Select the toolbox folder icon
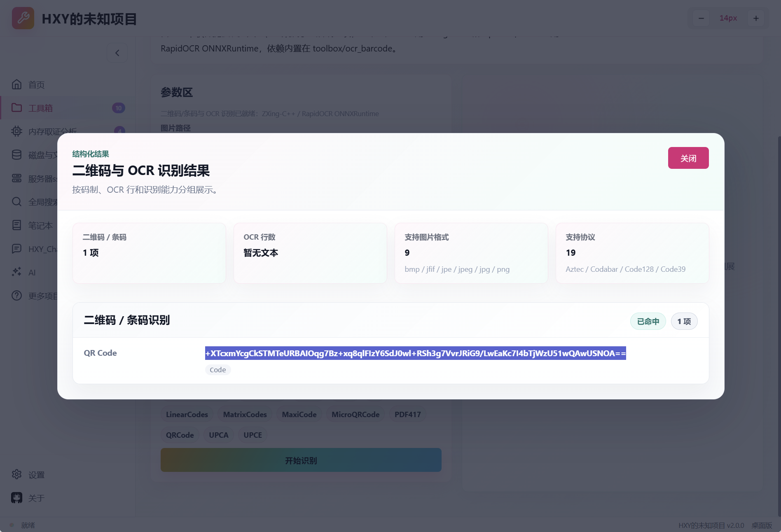The width and height of the screenshot is (781, 532). tap(16, 108)
